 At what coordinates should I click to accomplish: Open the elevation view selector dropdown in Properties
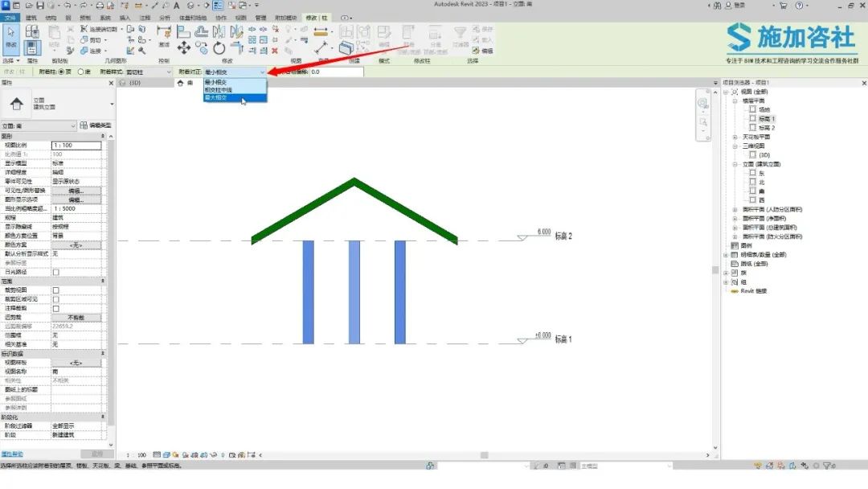click(39, 126)
